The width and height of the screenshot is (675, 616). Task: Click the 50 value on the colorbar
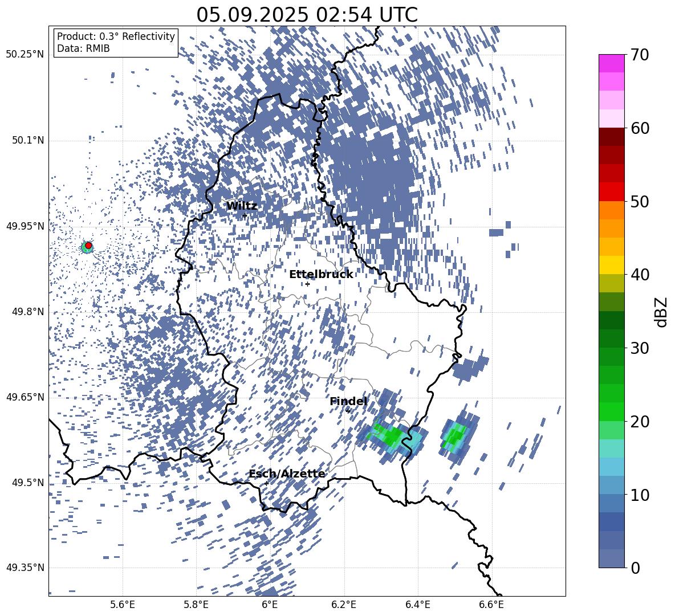(640, 201)
